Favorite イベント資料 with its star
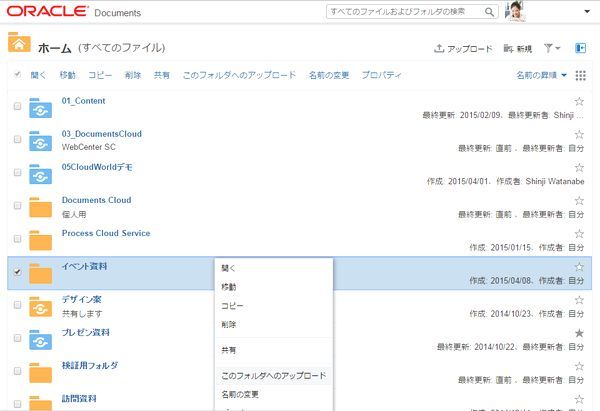Screen dimensions: 600x411 (579, 267)
